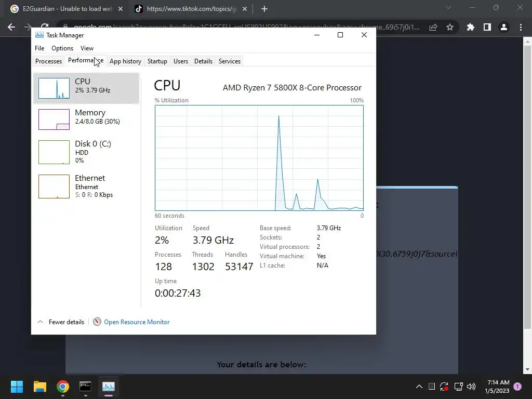Open File Explorer from the taskbar
Screen dimensions: 532x399
(39, 387)
